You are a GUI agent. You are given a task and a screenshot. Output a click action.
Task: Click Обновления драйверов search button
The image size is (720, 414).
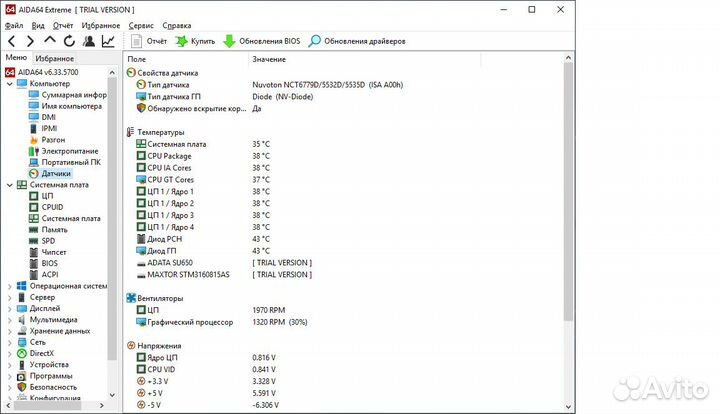pyautogui.click(x=357, y=41)
